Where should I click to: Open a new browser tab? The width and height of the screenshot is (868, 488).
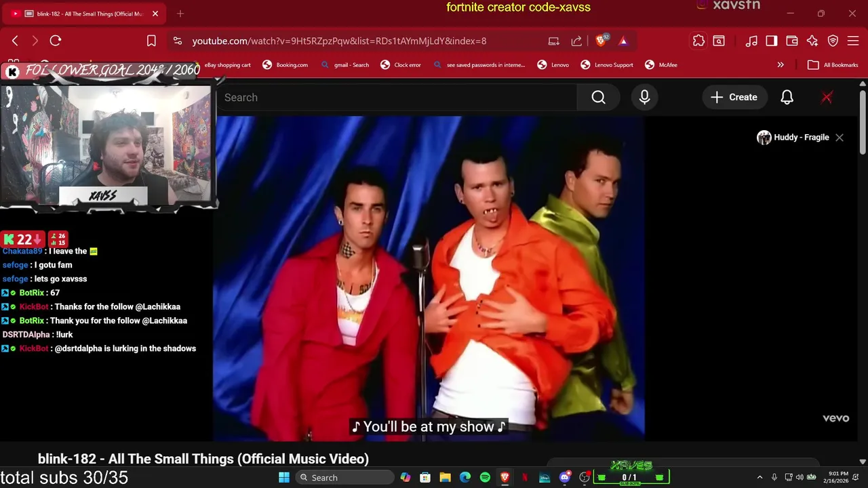pos(180,14)
